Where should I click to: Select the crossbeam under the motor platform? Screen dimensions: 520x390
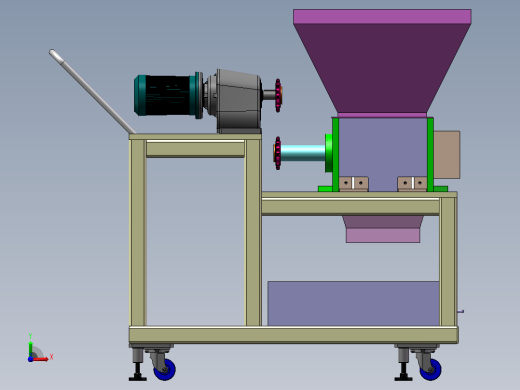coord(195,149)
